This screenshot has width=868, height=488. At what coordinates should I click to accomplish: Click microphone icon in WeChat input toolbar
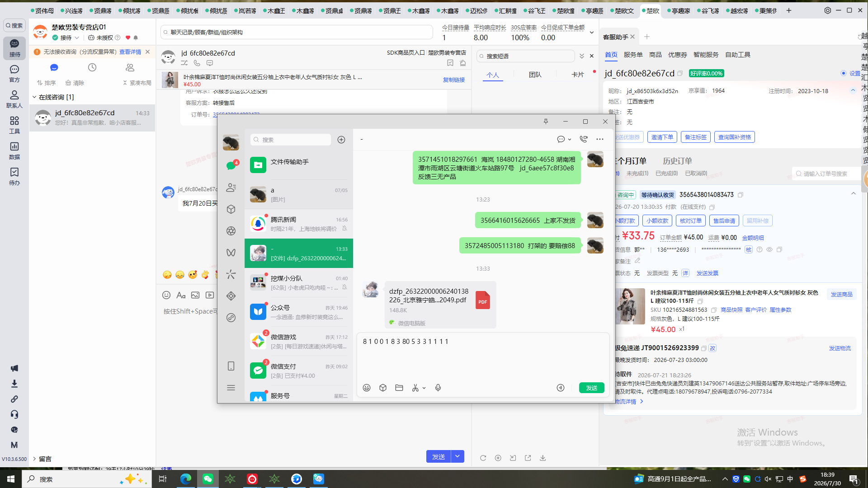point(438,388)
